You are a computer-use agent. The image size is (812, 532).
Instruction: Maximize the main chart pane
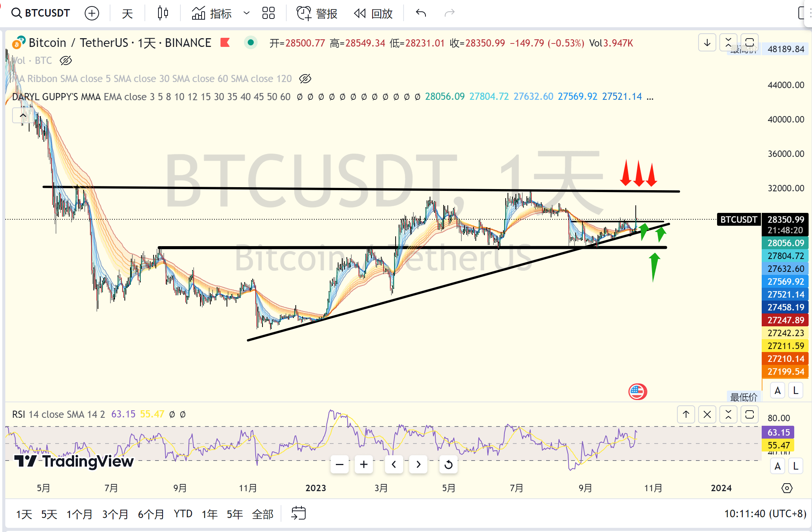click(750, 42)
